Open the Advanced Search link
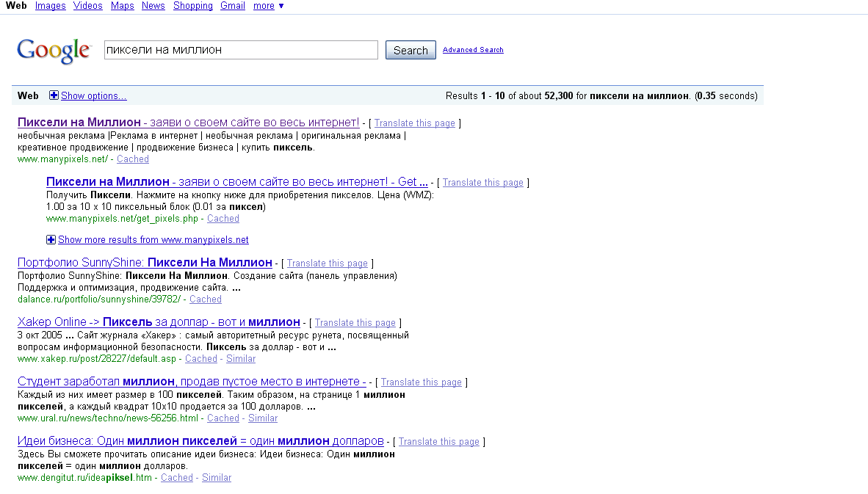 point(473,49)
